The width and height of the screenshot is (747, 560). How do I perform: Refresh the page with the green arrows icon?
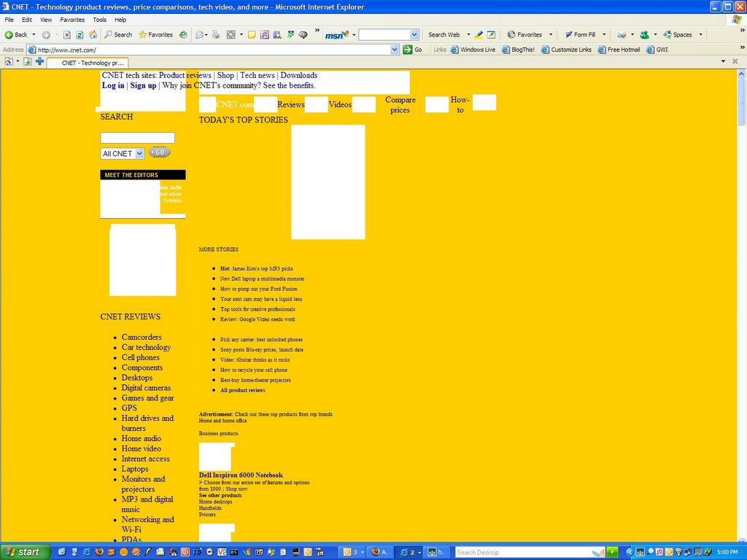pyautogui.click(x=80, y=35)
